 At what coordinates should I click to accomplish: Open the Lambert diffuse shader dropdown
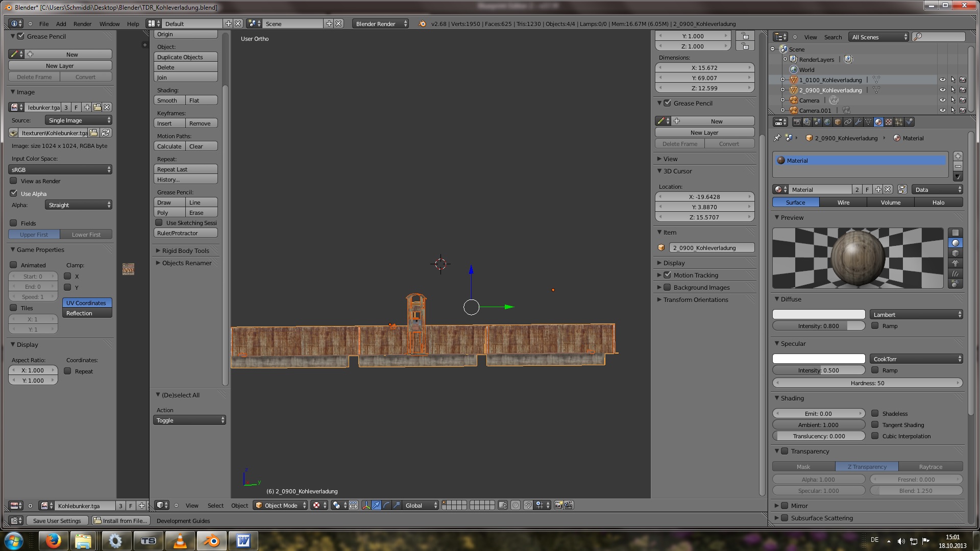tap(916, 315)
